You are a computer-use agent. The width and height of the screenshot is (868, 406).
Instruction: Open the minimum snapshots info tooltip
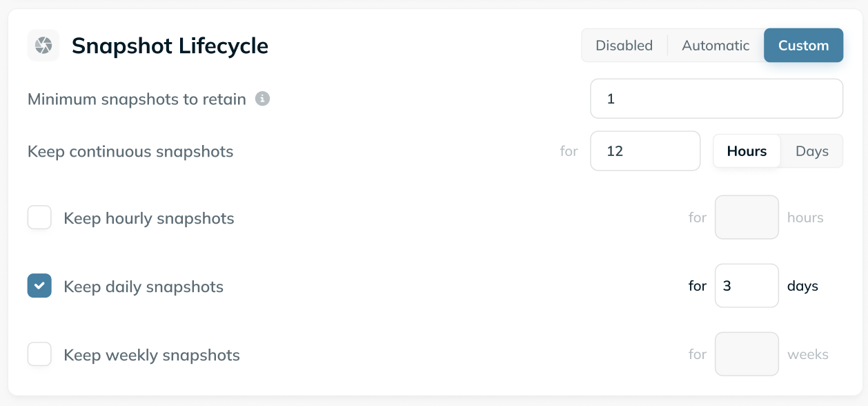click(263, 99)
